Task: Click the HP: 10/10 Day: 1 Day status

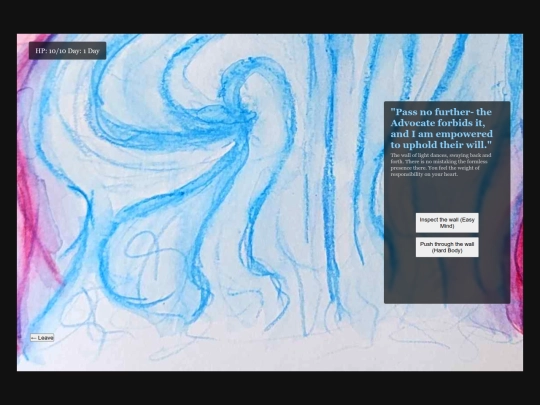Action: (x=68, y=51)
